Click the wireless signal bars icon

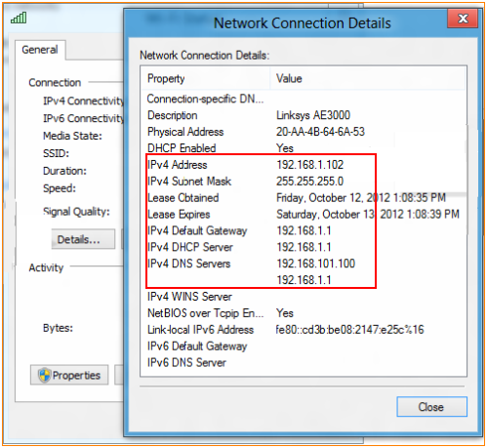point(19,18)
